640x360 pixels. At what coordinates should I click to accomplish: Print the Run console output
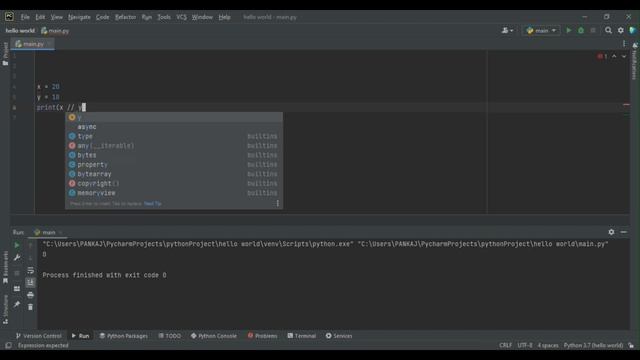click(31, 295)
